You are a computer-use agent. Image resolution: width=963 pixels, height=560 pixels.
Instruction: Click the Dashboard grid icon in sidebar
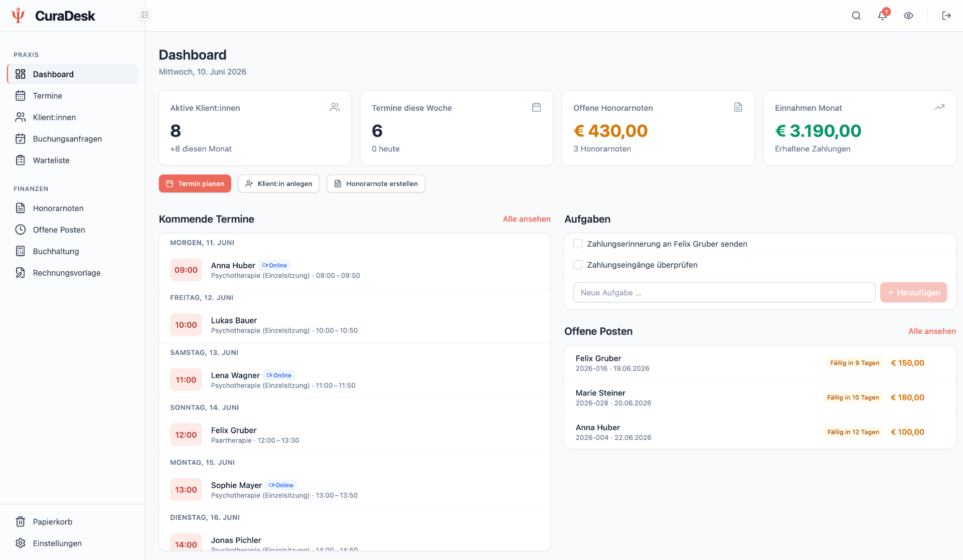(x=21, y=74)
